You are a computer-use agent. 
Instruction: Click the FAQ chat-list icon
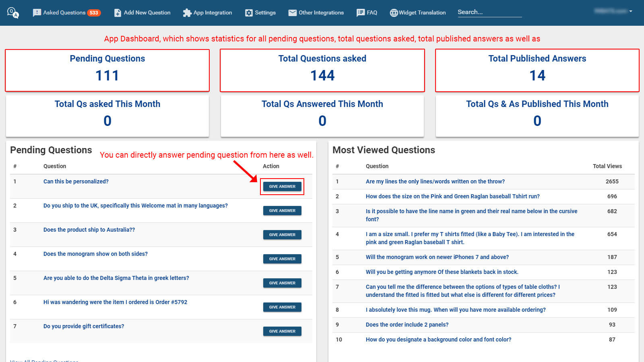click(x=361, y=13)
